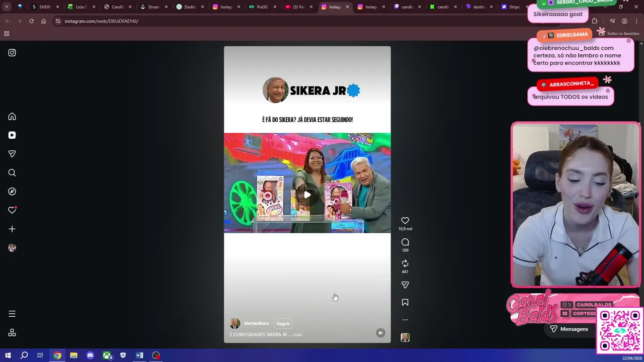Open Todos os favoritos bookmarks folder
Screen dimensions: 644x362
619,34
